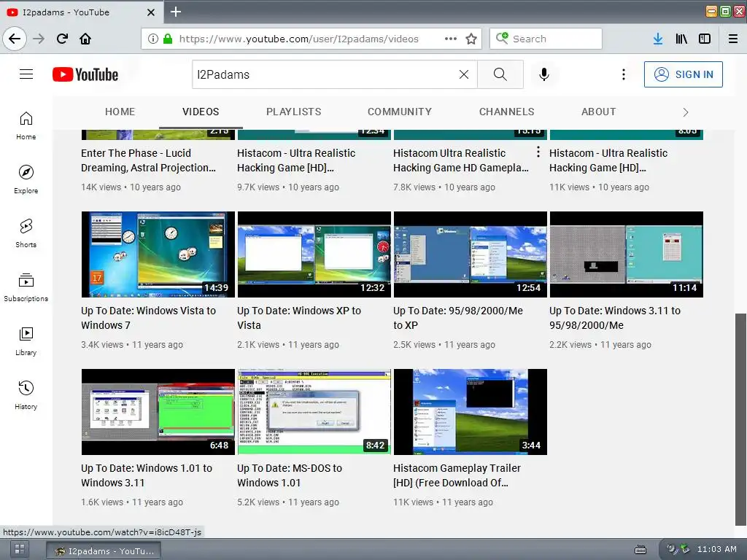Open the ABOUT tab

tap(598, 112)
